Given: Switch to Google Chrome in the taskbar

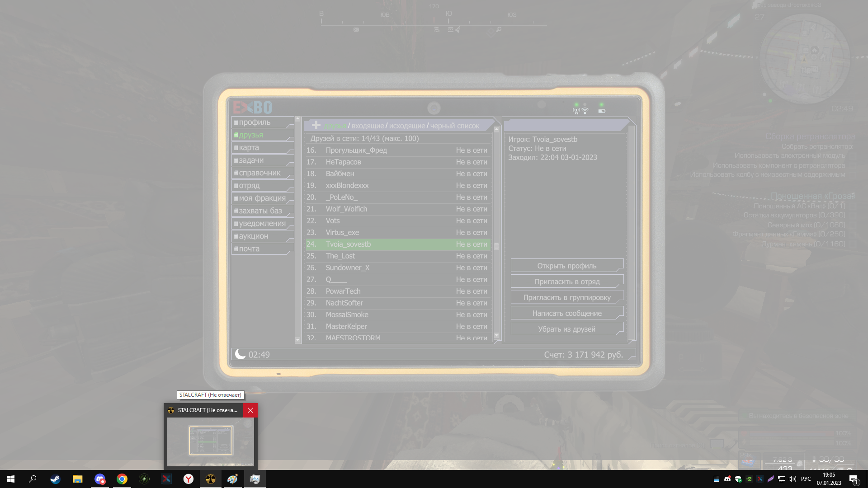Looking at the screenshot, I should [122, 479].
